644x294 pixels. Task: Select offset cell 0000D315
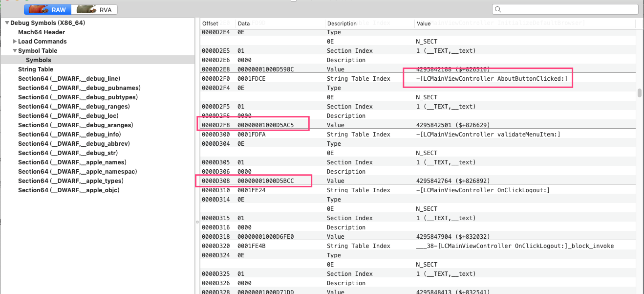click(215, 218)
